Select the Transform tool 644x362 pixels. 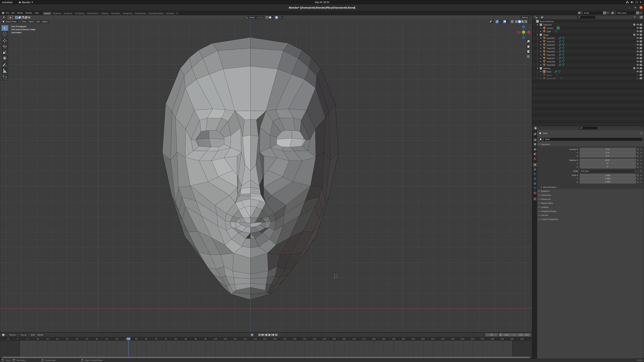[x=5, y=58]
